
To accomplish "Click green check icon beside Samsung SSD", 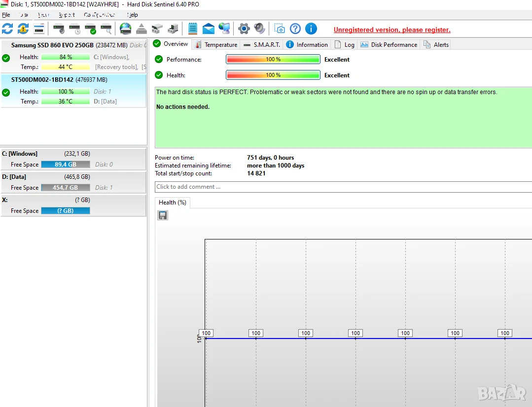I will [6, 58].
